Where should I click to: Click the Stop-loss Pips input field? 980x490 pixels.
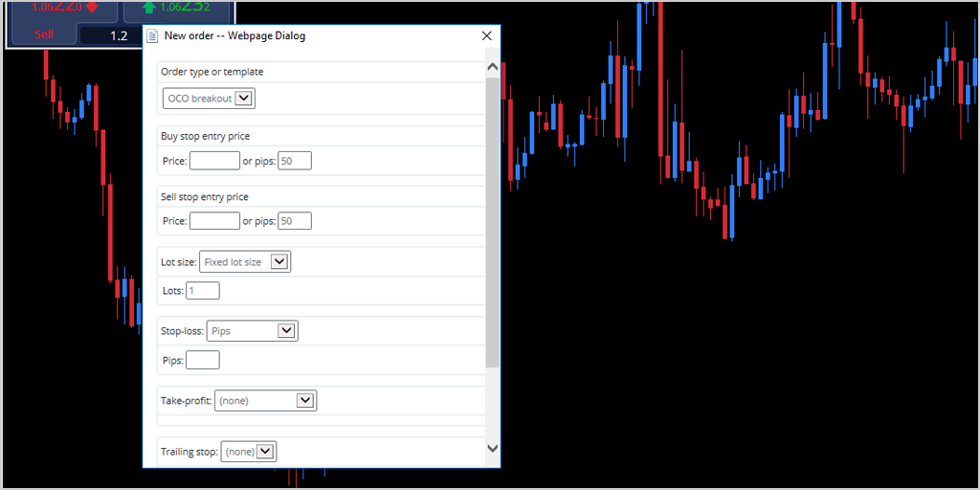[x=203, y=360]
